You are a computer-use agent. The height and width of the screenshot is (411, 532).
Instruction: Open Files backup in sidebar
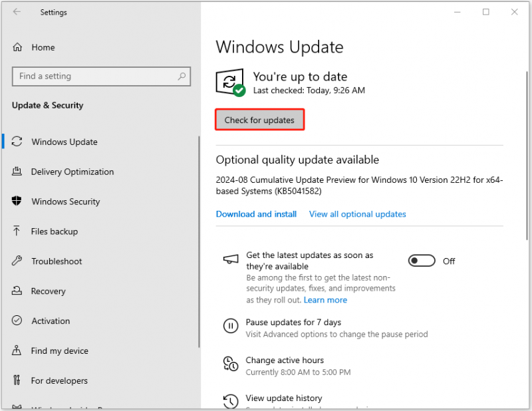click(55, 231)
